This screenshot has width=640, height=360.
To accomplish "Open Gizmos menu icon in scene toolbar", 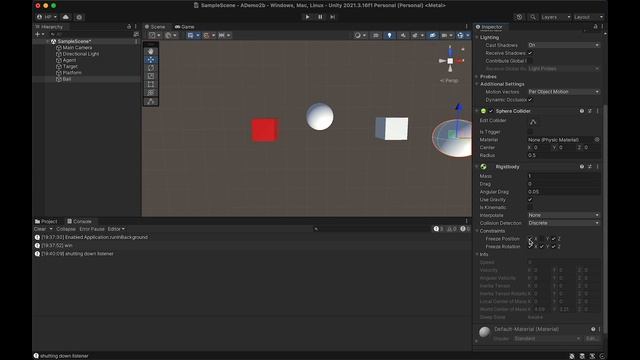I will (x=460, y=36).
